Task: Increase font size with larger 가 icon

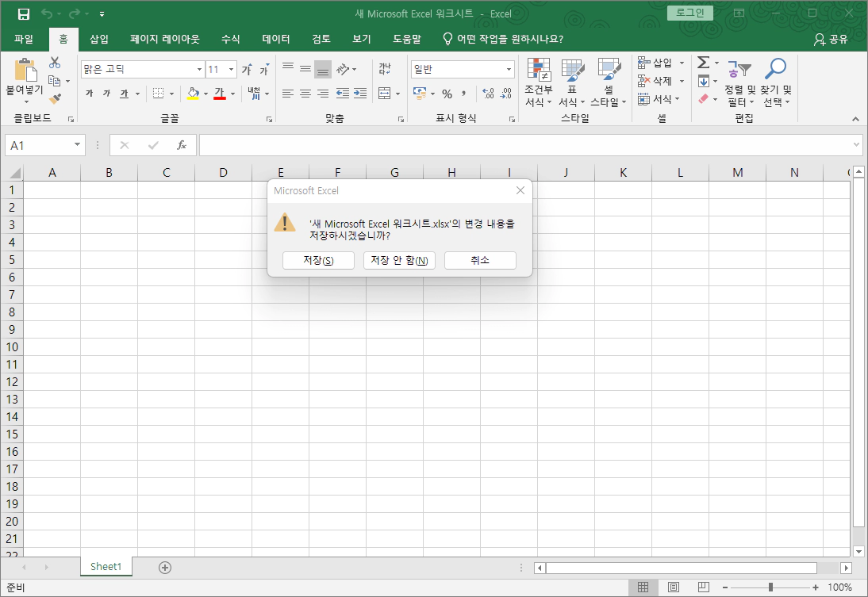Action: [x=248, y=69]
